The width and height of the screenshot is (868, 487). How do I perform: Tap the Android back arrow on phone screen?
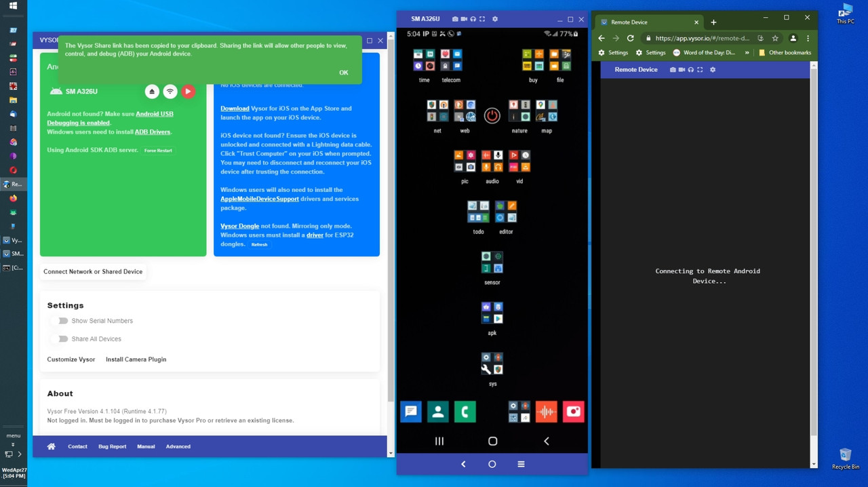coord(547,441)
